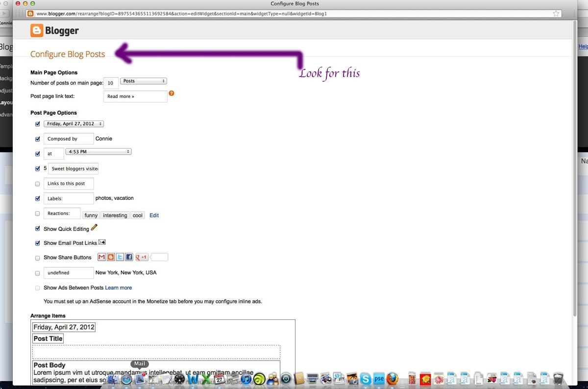588x389 pixels.
Task: Open Finder from the Dock
Action: point(114,379)
